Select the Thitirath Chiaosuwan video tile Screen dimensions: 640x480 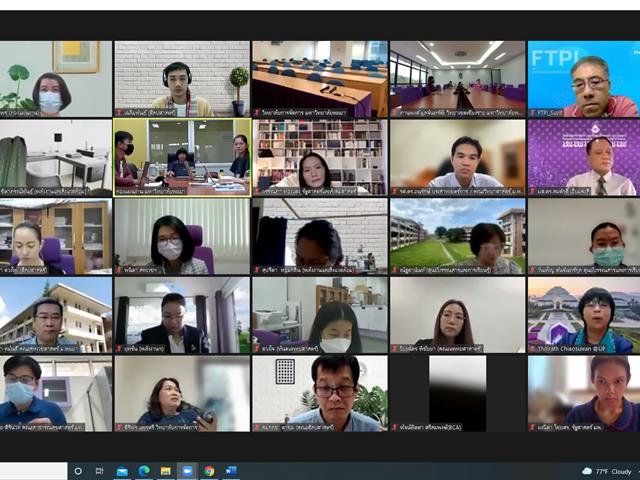click(584, 315)
